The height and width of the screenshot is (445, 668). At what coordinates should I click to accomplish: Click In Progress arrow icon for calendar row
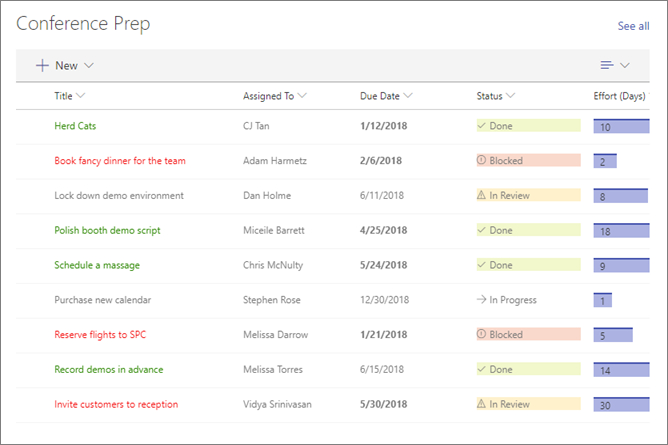point(482,300)
